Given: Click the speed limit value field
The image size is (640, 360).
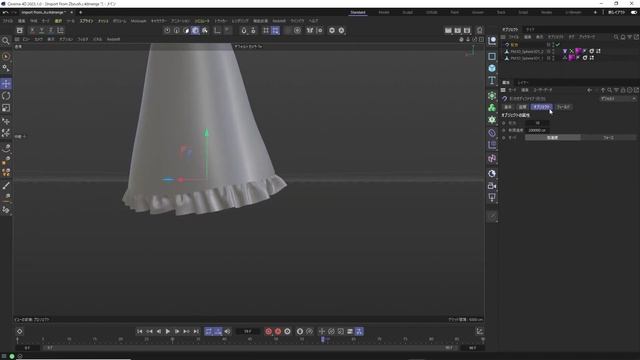Looking at the screenshot, I should coord(538,130).
